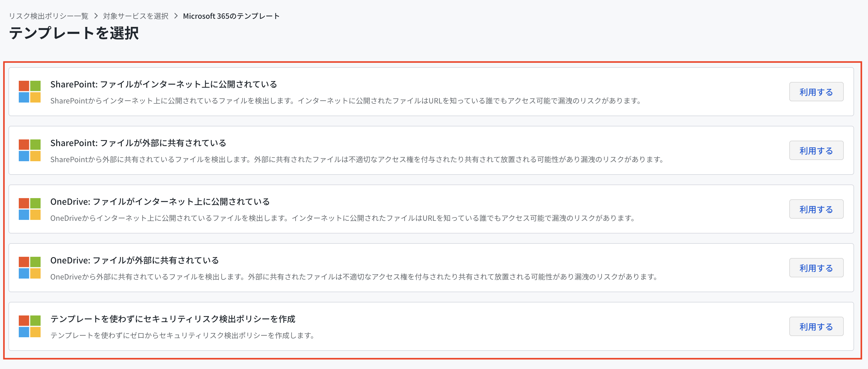Click Microsoft logo of the SharePoint internet-public template
The height and width of the screenshot is (369, 868).
point(30,91)
